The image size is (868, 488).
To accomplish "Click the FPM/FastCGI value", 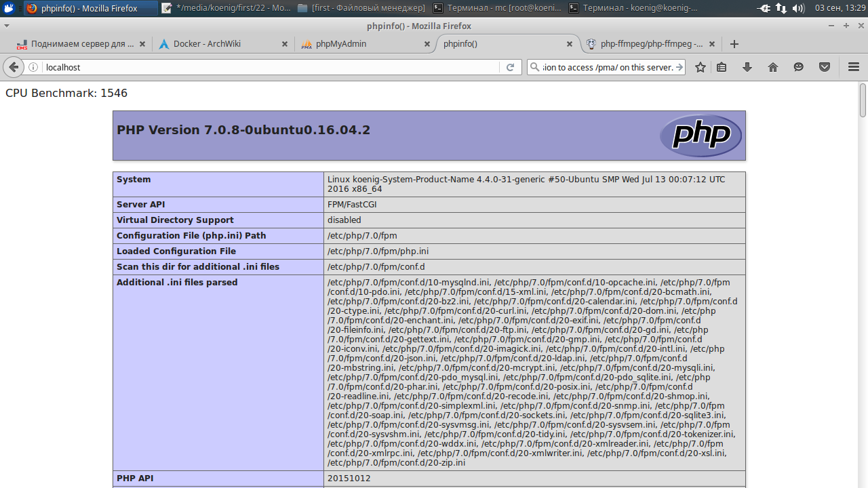I will pos(352,205).
